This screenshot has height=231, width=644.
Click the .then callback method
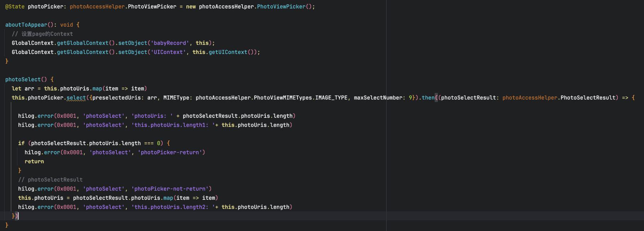coord(428,98)
